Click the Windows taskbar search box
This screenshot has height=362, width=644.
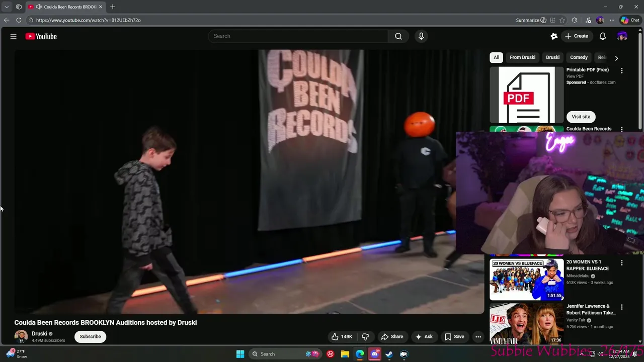pos(285,354)
